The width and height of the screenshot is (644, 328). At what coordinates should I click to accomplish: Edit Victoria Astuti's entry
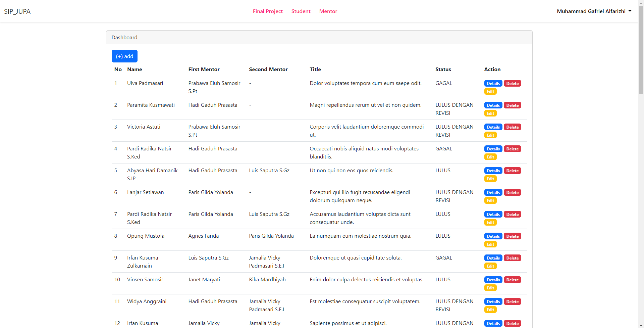coord(490,135)
